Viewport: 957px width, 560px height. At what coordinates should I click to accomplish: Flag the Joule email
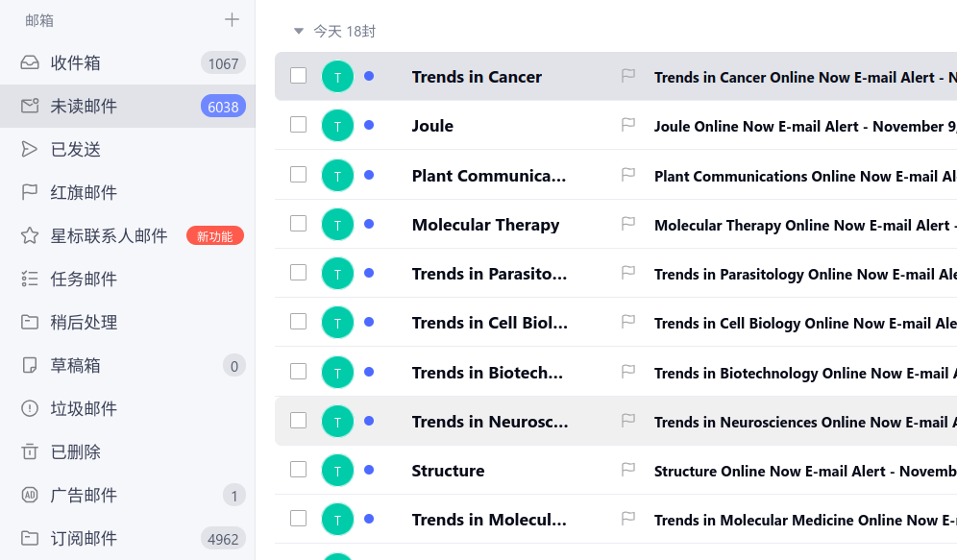(628, 125)
